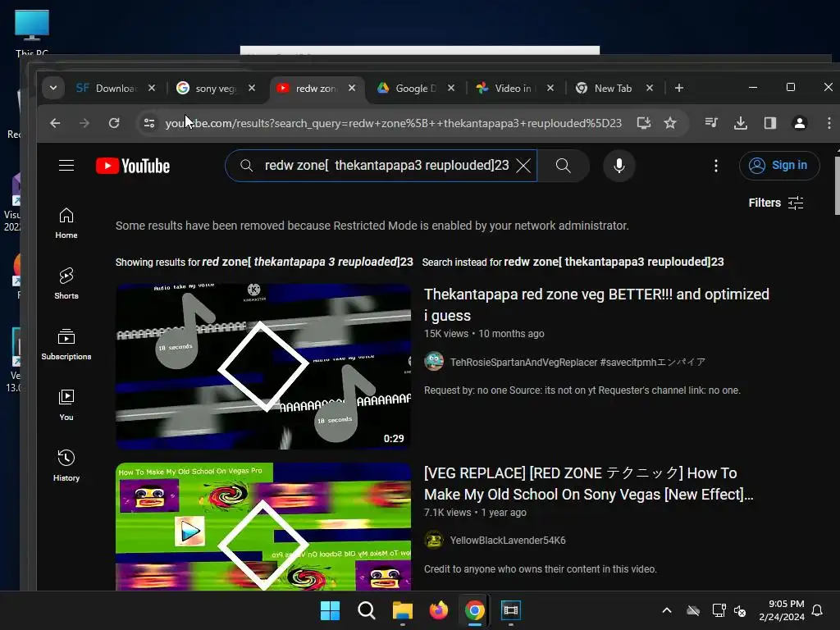Click the TehRosieSpartan channel avatar
This screenshot has height=630, width=840.
(434, 362)
